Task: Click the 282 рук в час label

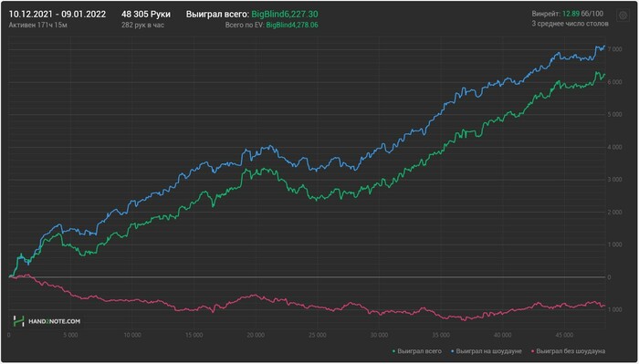Action: (x=142, y=25)
